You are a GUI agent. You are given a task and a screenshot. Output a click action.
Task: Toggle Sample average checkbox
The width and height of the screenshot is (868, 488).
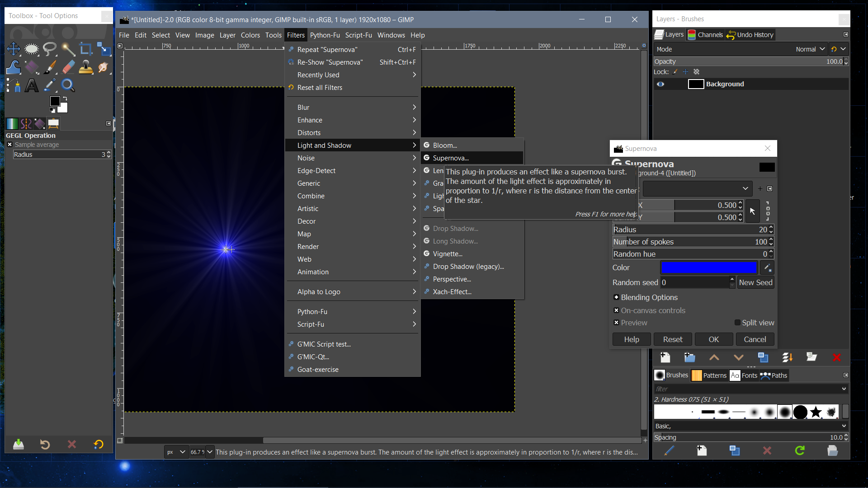pos(10,145)
